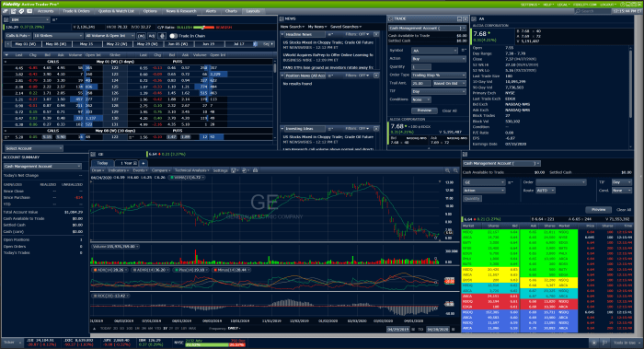Collapse the Headline News section
This screenshot has height=349, width=644.
282,34
